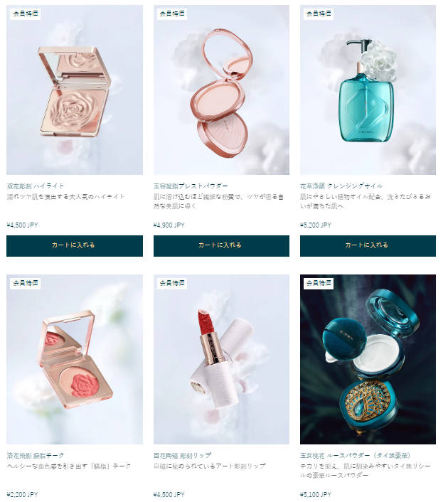Click 会員特価 badge on cleansing oil
Screen dimensions: 448x502
coord(319,14)
